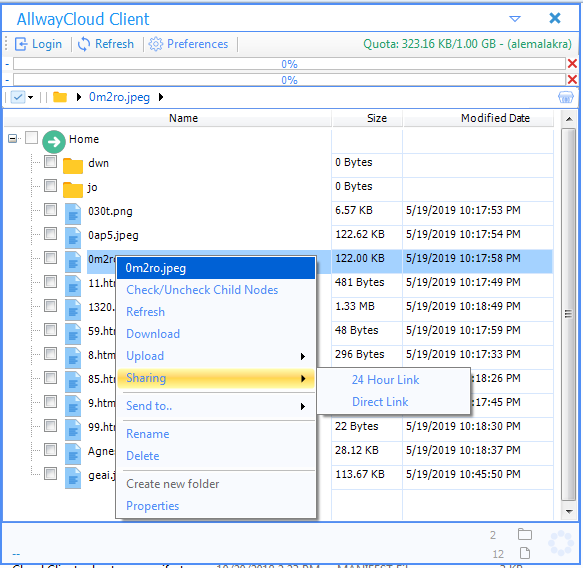
Task: Check the 0ap5.jpeg checkbox
Action: (x=50, y=234)
